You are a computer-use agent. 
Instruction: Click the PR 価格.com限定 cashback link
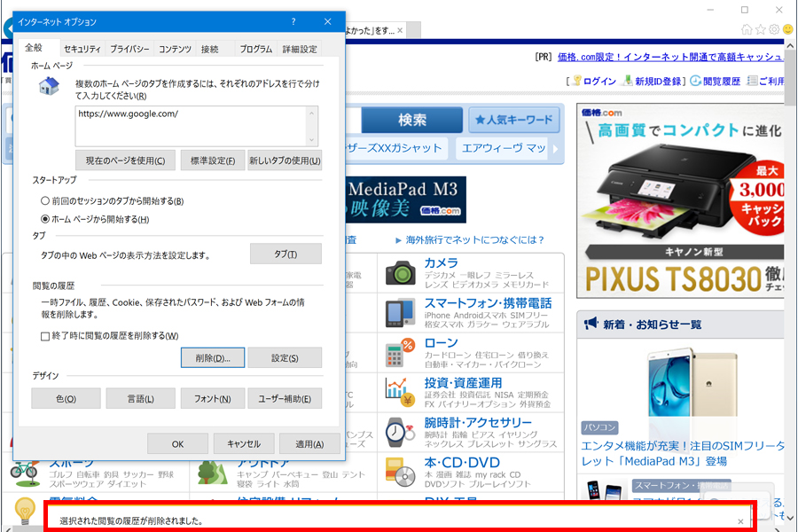coord(671,57)
